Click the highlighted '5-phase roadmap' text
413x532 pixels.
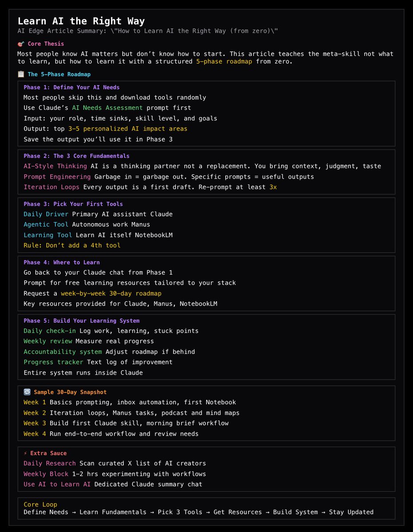(224, 61)
